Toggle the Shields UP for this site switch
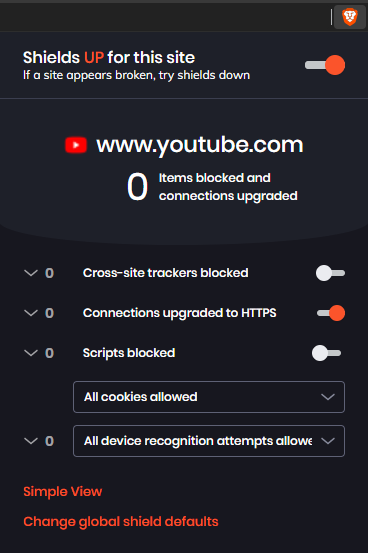 pyautogui.click(x=325, y=65)
